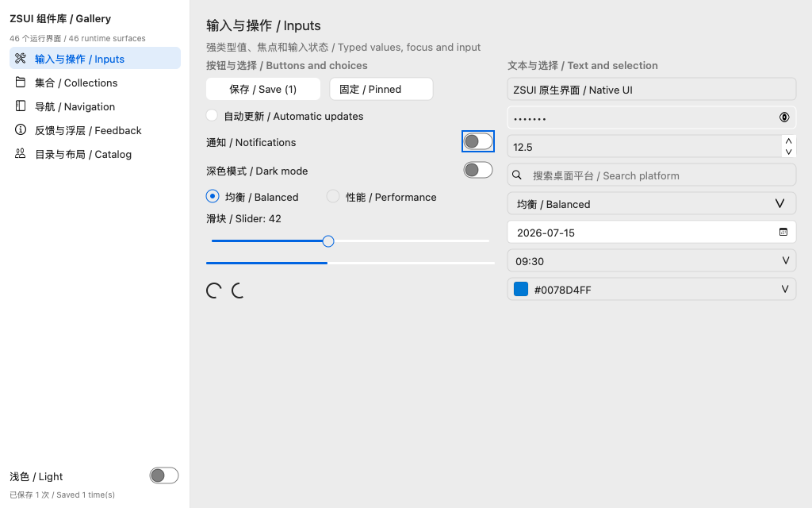Click the info circle icon beside Feedback
812x508 pixels.
20,129
